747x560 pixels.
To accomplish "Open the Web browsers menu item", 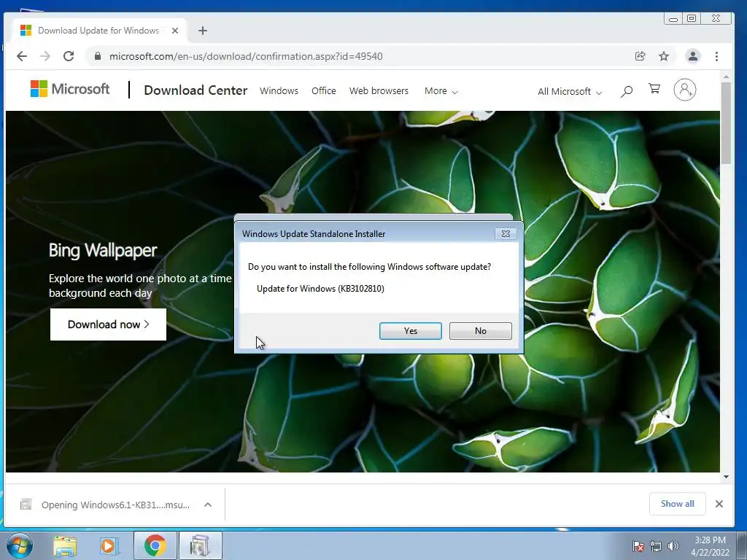I will 379,90.
